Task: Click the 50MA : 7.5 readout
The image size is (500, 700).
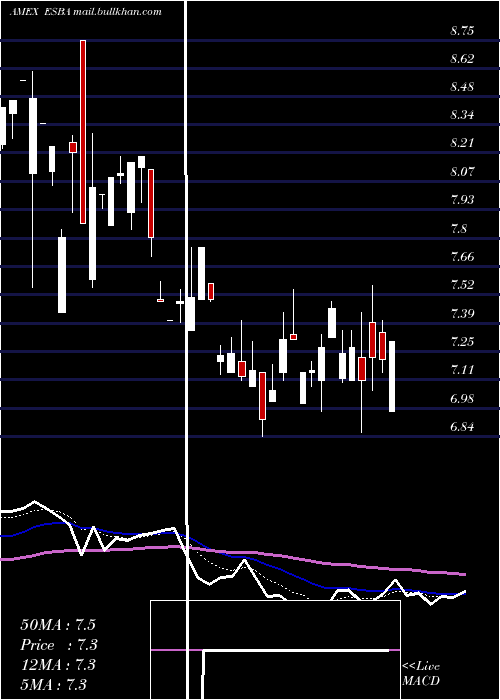Action: (x=58, y=625)
